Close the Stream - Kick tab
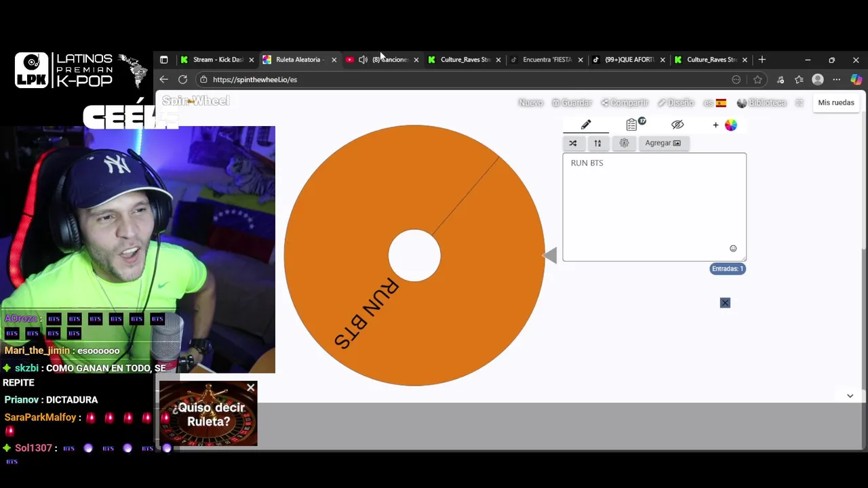Viewport: 868px width, 488px height. [251, 60]
